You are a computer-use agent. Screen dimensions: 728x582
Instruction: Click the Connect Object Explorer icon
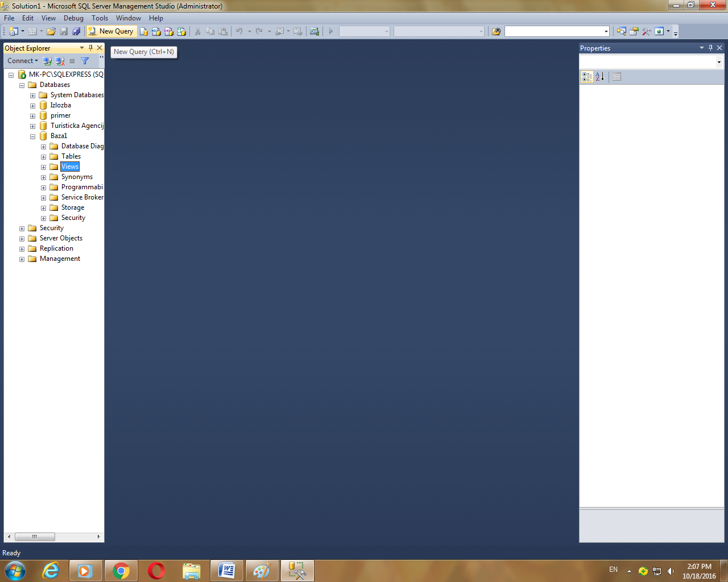pyautogui.click(x=47, y=61)
